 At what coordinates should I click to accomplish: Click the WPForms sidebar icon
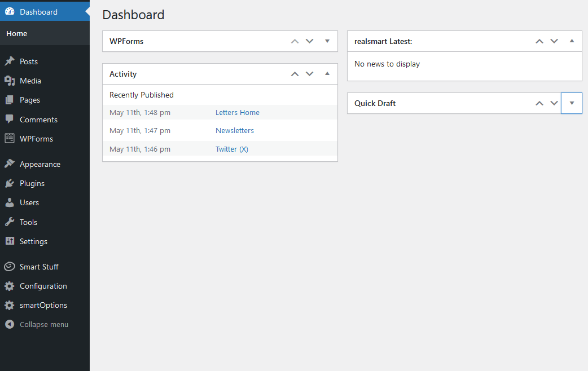tap(10, 139)
